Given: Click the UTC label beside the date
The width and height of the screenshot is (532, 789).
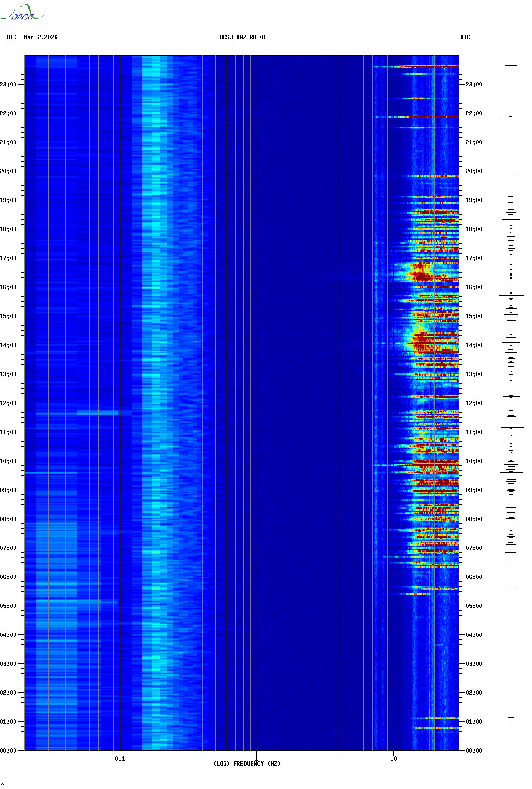Looking at the screenshot, I should point(12,37).
